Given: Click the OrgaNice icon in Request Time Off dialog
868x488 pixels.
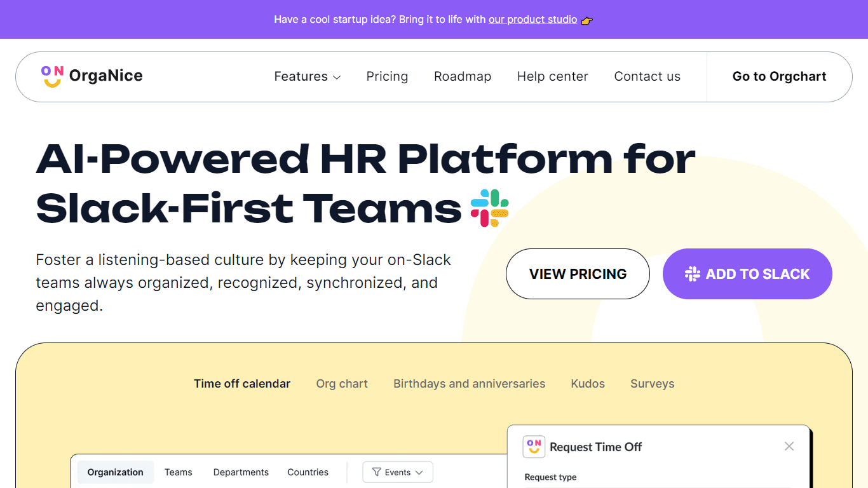Looking at the screenshot, I should tap(534, 447).
